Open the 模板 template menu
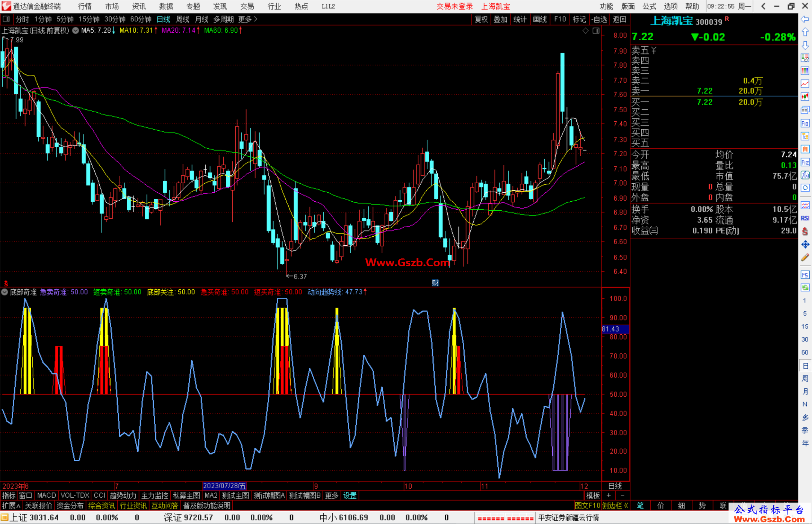This screenshot has height=524, width=812. [x=593, y=495]
